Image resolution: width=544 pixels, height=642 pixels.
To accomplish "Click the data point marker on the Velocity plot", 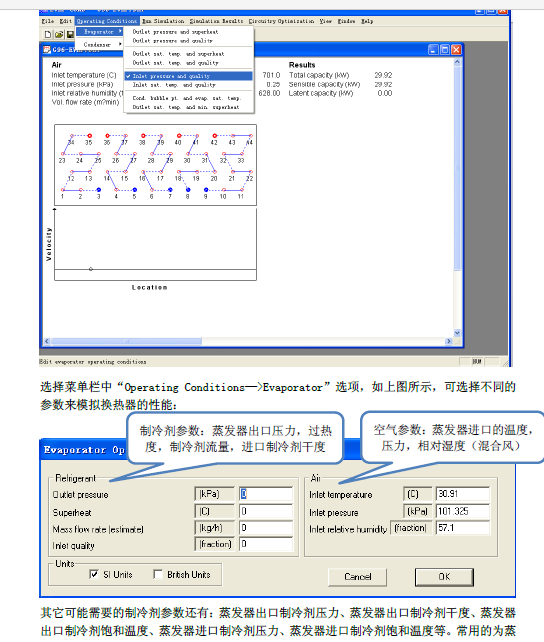I will click(x=91, y=269).
